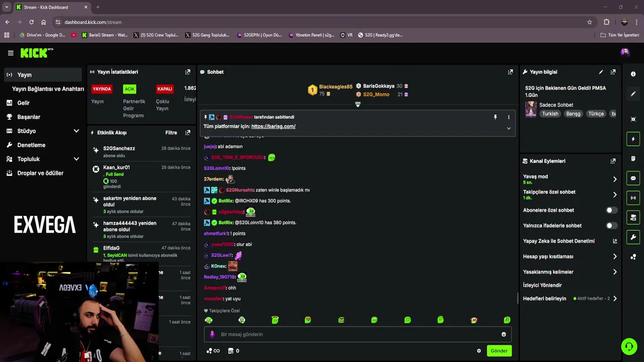The height and width of the screenshot is (362, 644).
Task: Pop out the Sohbet chat panel
Action: (x=510, y=72)
